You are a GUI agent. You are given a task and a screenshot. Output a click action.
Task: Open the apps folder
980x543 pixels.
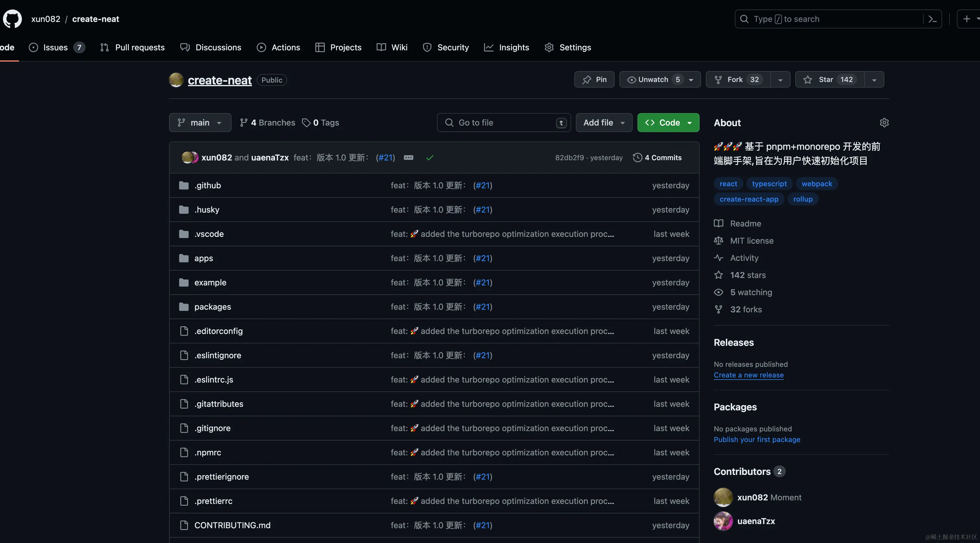point(204,258)
